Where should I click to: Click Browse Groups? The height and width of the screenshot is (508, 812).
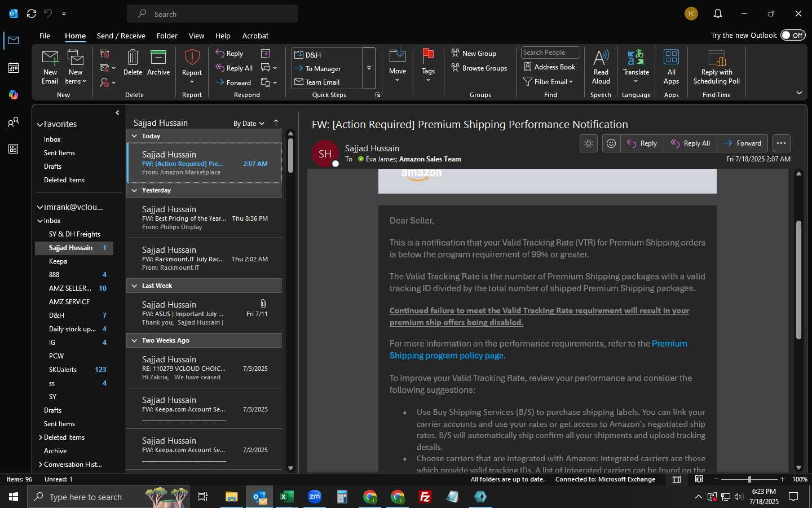479,68
